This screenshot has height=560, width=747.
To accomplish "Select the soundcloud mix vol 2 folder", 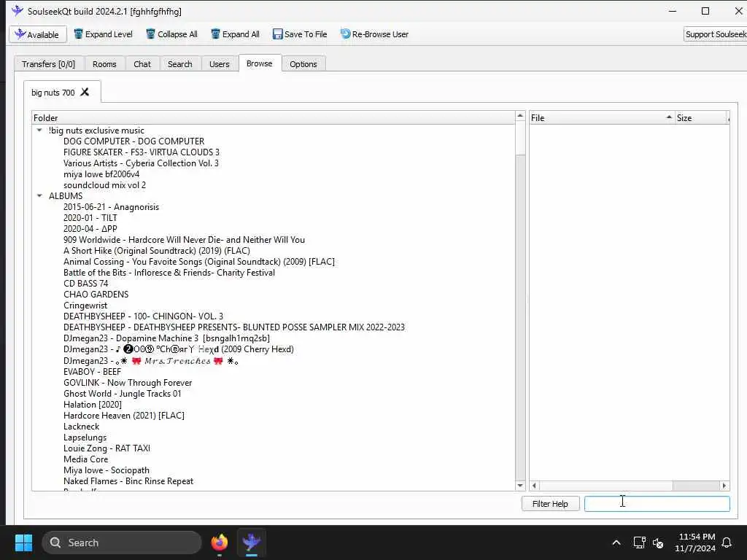I will click(105, 185).
